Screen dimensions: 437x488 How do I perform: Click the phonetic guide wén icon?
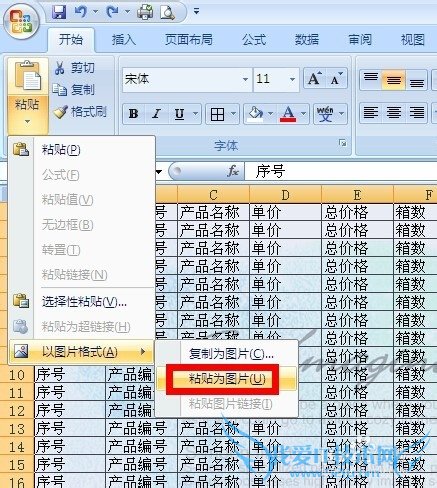pos(325,114)
